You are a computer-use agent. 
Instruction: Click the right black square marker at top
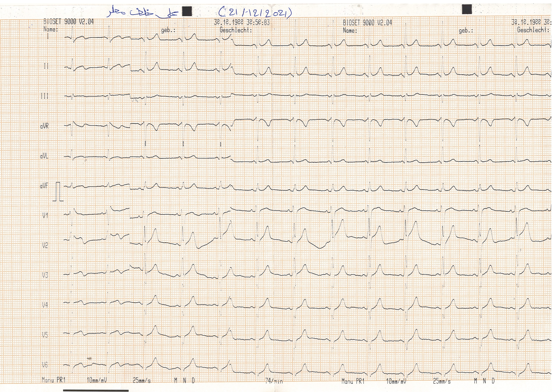(467, 9)
